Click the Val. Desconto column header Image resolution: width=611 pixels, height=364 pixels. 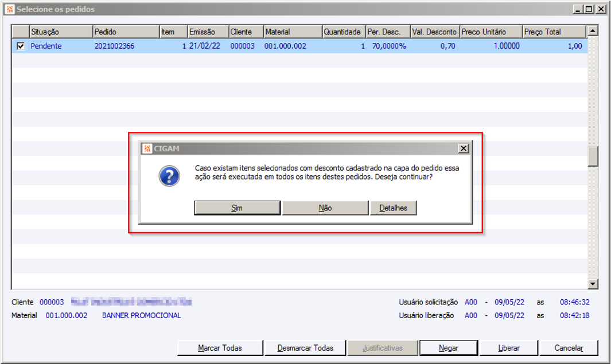[x=435, y=32]
